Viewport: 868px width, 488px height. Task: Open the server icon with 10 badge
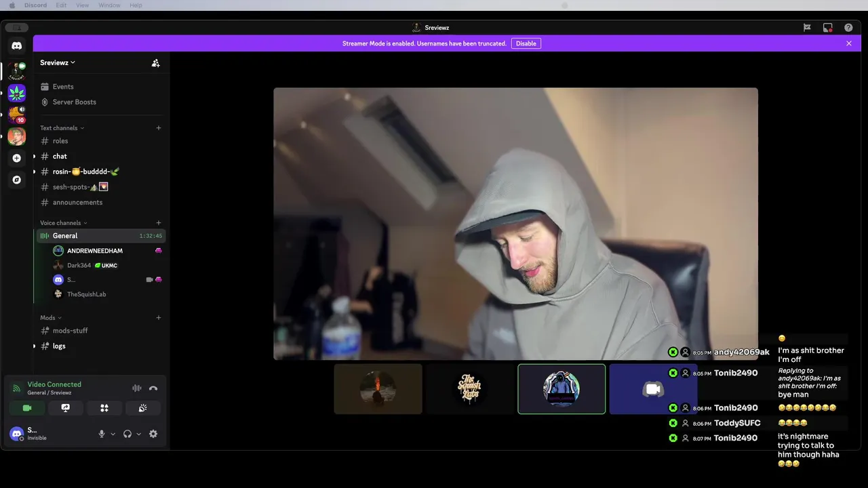(x=17, y=115)
